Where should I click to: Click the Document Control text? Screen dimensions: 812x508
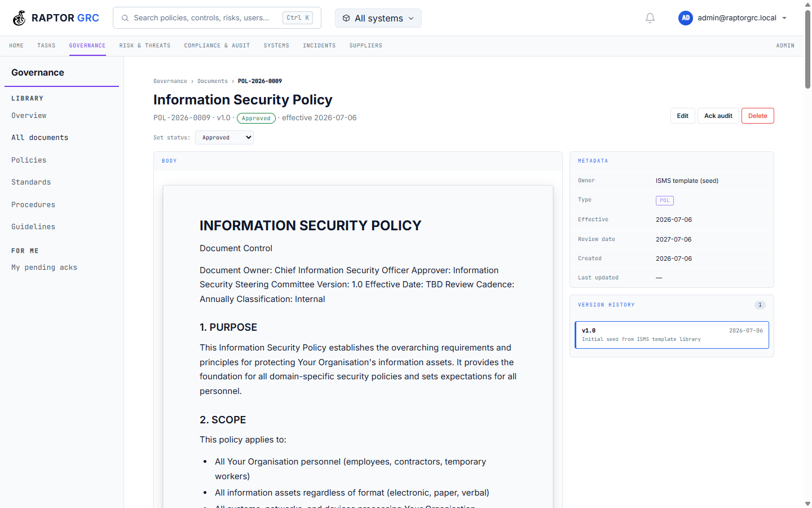236,248
